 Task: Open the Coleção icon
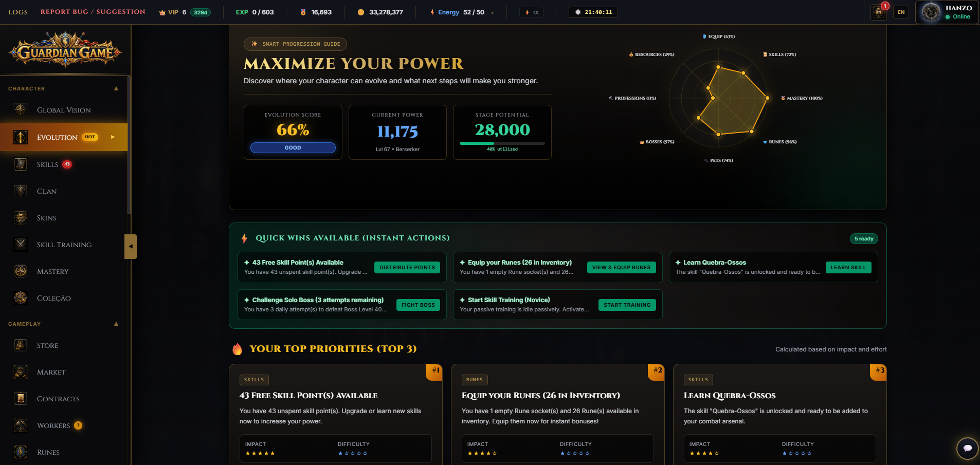coord(21,298)
